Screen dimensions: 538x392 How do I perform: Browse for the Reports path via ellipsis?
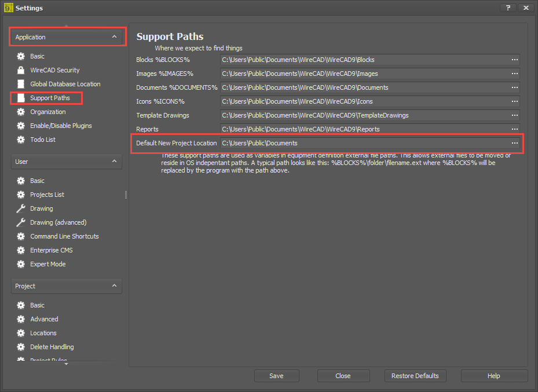pyautogui.click(x=515, y=129)
